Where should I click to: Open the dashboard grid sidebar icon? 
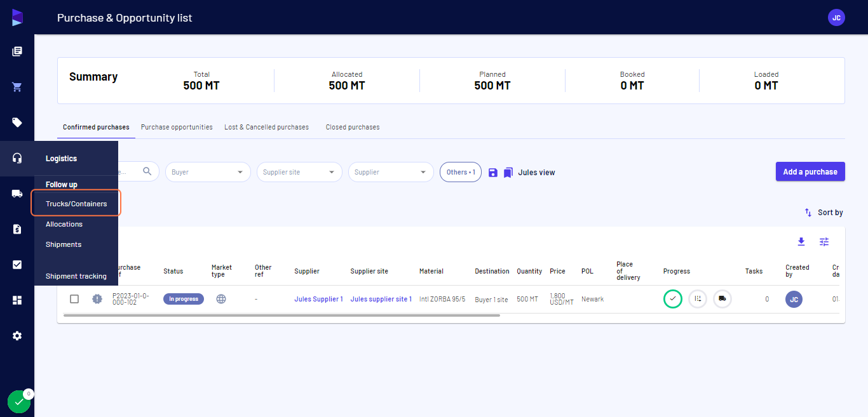tap(17, 300)
